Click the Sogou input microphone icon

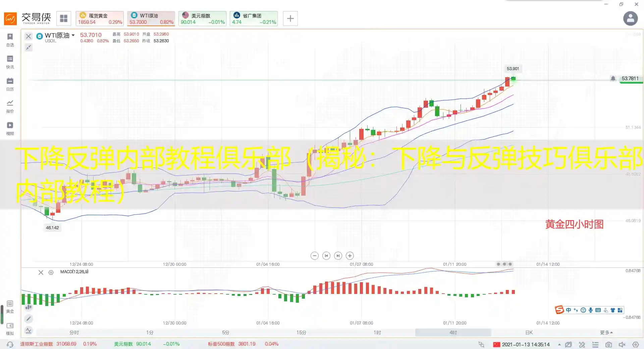point(591,310)
